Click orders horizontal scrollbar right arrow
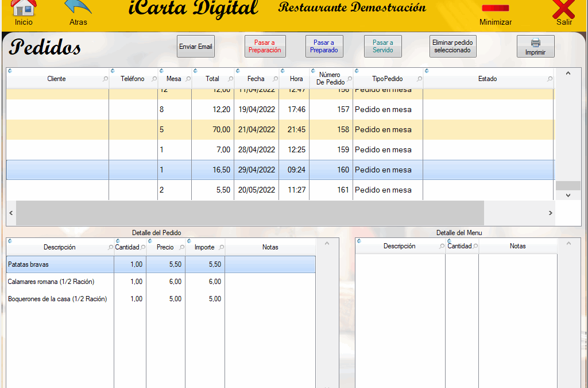 tap(550, 213)
